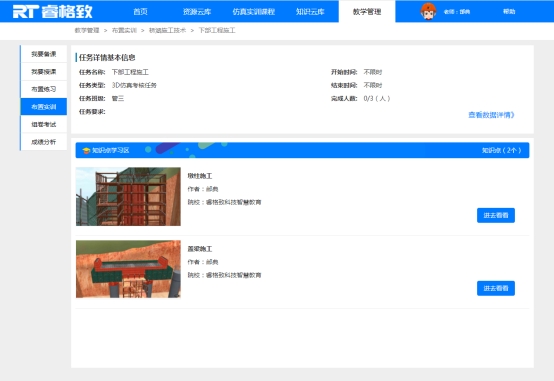The image size is (554, 381).
Task: Open 成绩分析 from the sidebar
Action: pyautogui.click(x=44, y=142)
